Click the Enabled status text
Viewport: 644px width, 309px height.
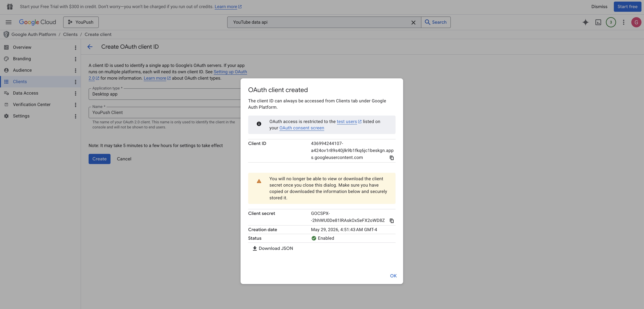(x=326, y=238)
